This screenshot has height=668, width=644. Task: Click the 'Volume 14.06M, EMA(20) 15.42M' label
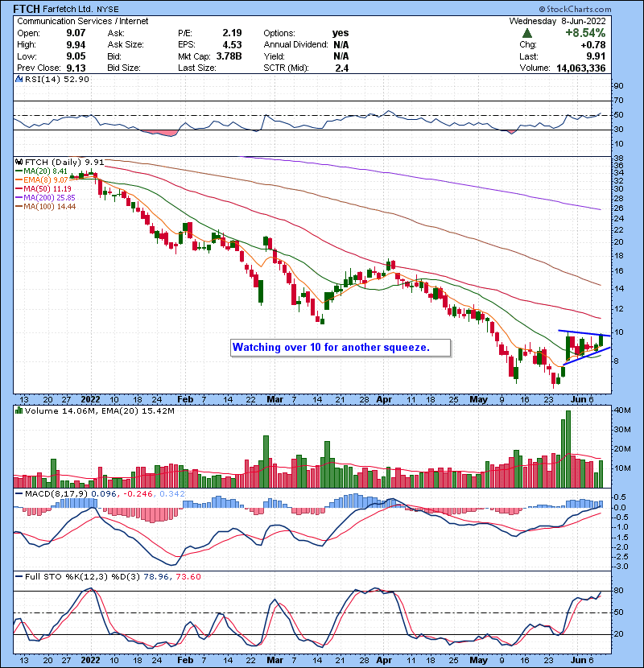[x=99, y=411]
